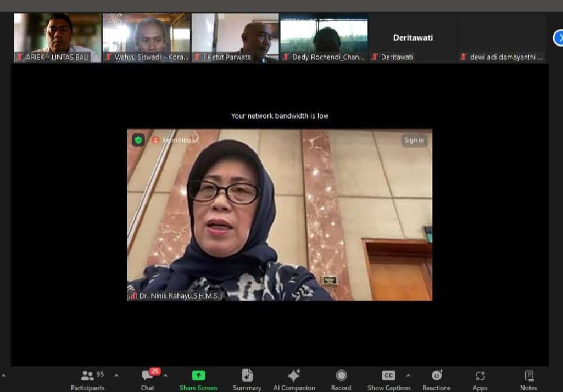Launch AI Companion
563x392 pixels.
[x=294, y=379]
